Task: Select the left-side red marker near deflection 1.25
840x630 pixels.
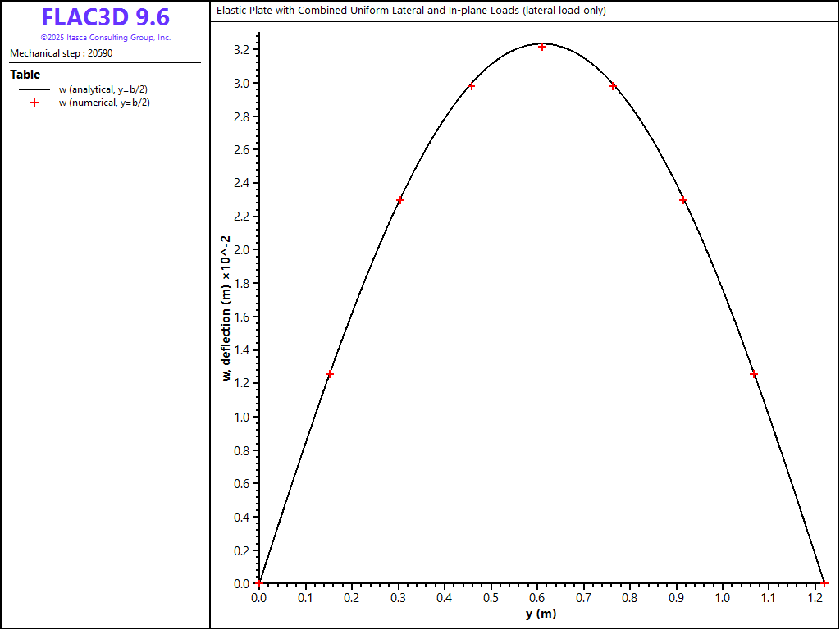Action: [330, 374]
